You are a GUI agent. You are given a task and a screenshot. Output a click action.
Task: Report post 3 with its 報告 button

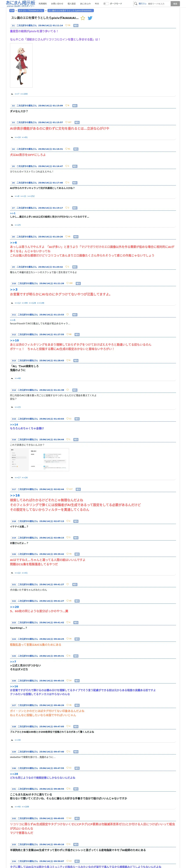77,122
